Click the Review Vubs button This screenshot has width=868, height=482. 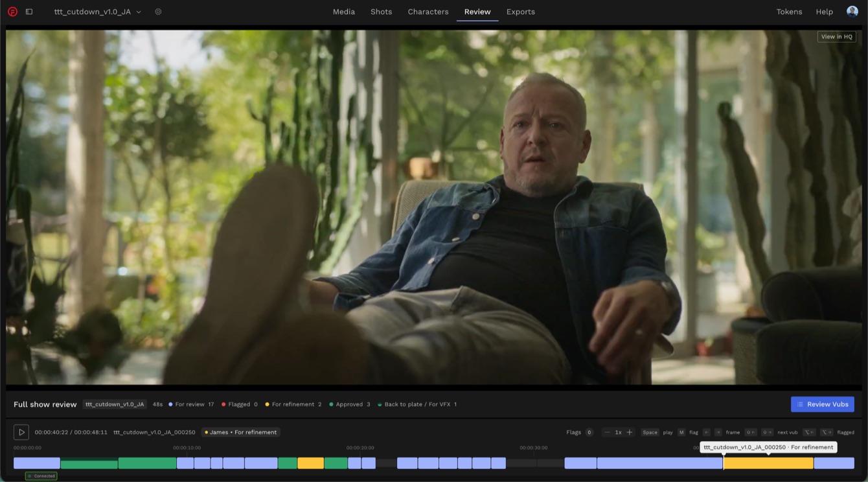[823, 404]
